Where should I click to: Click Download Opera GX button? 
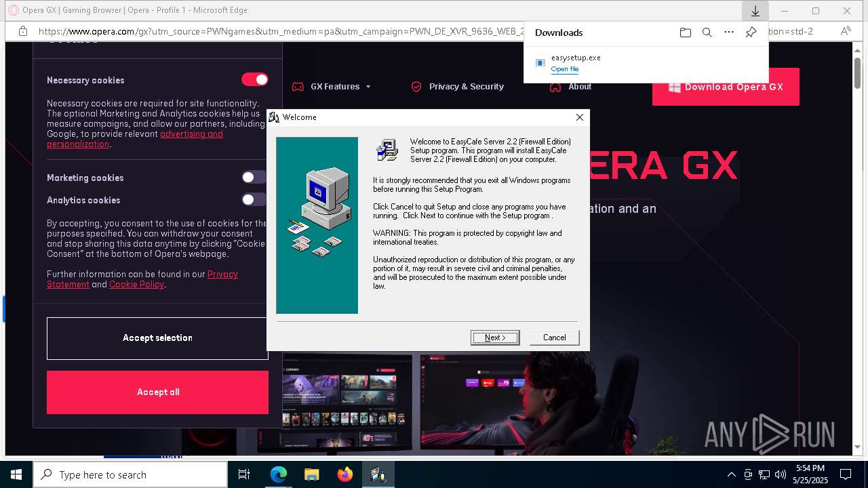click(x=726, y=87)
